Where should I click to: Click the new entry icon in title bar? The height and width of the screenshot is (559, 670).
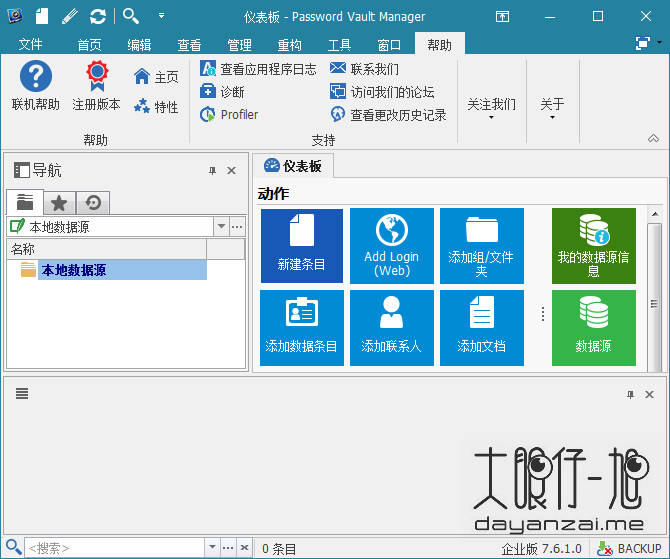[42, 16]
